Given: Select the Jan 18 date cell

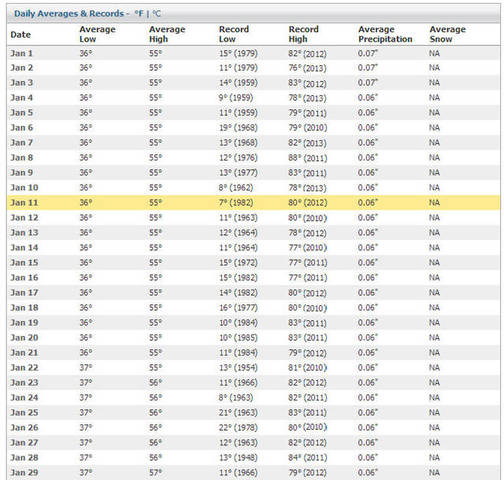Looking at the screenshot, I should click(x=24, y=308).
